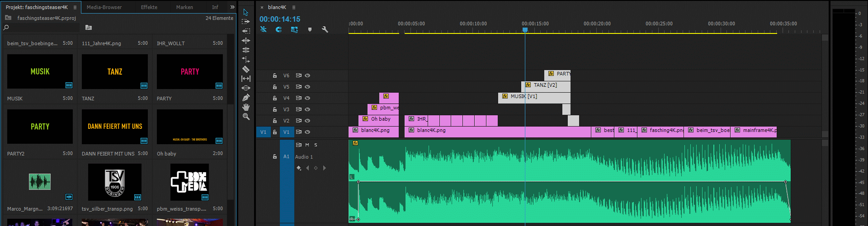Select the Selection arrow tool
Viewport: 868px width, 226px height.
(x=246, y=12)
